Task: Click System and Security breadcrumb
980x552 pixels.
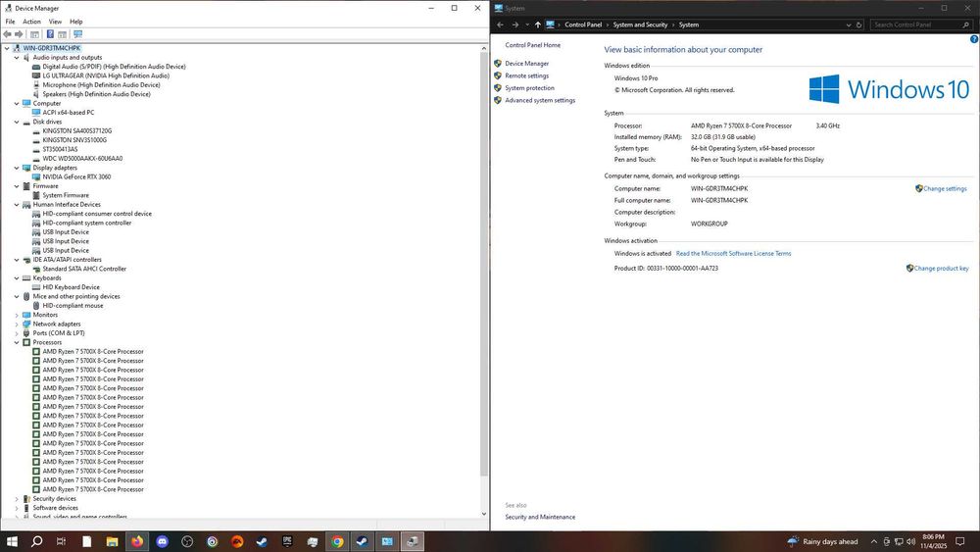Action: click(640, 25)
